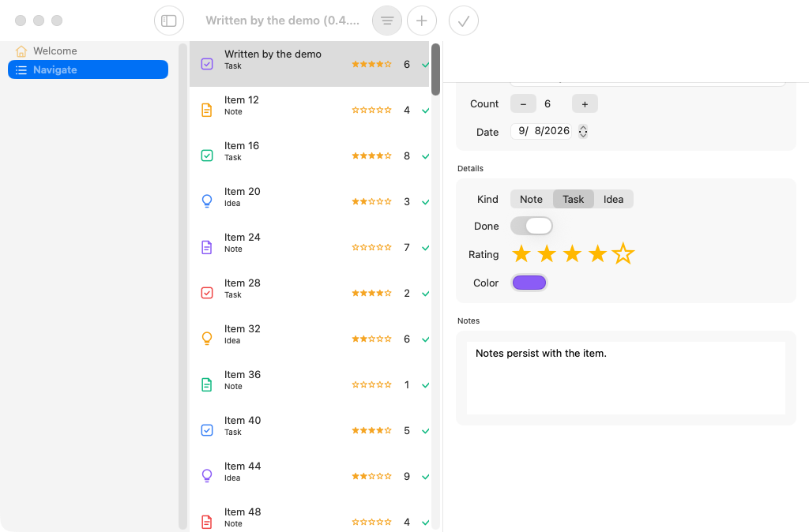Viewport: 809px width, 532px height.
Task: Click into the Notes text area
Action: (626, 378)
